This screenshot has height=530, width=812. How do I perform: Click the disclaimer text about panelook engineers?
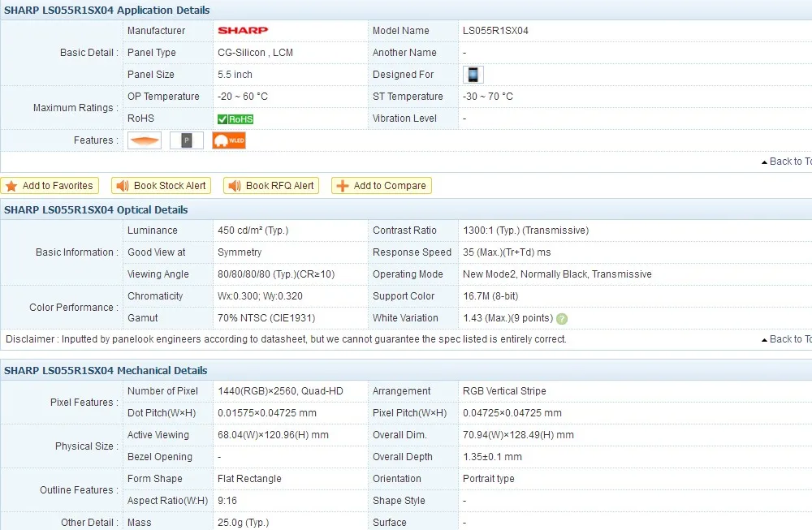point(286,339)
